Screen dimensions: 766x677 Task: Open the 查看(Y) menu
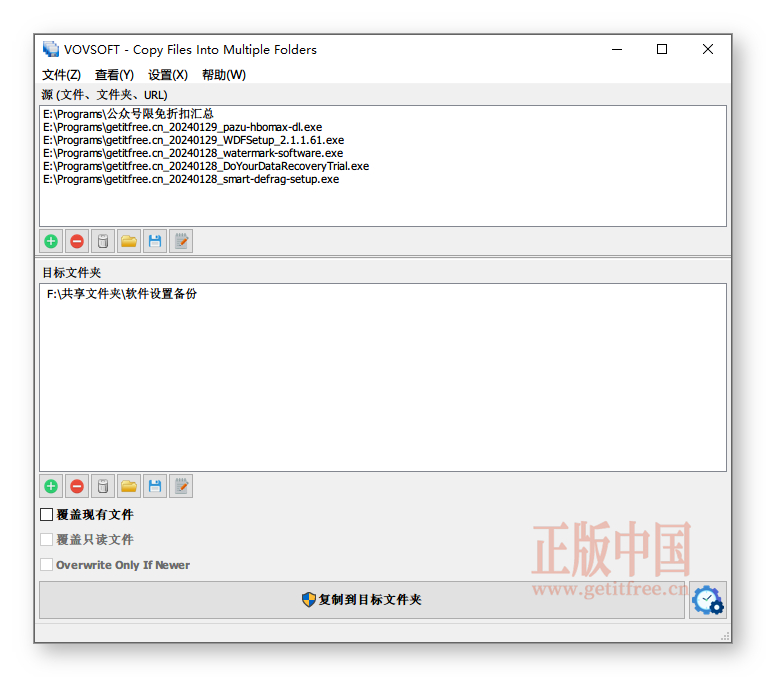click(x=114, y=75)
